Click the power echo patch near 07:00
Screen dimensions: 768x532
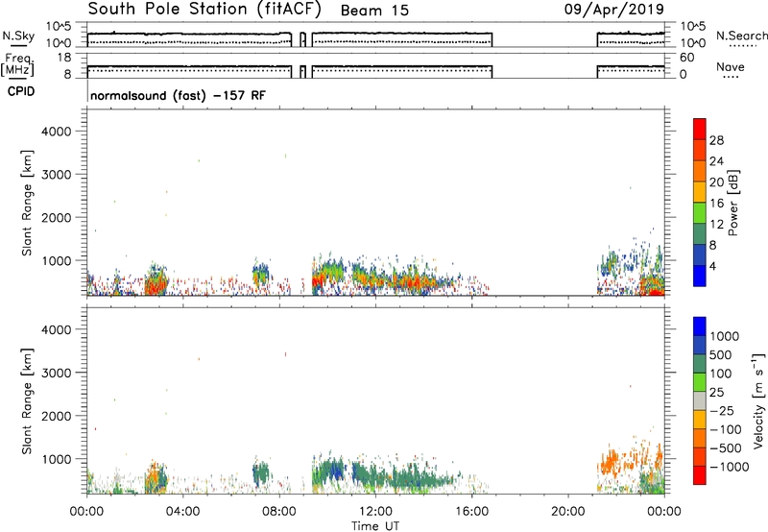[x=260, y=275]
